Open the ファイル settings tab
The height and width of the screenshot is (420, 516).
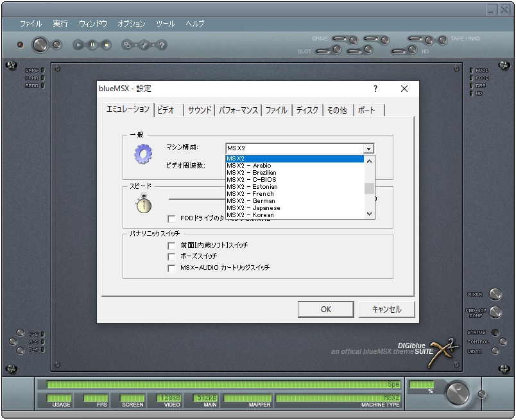(277, 110)
